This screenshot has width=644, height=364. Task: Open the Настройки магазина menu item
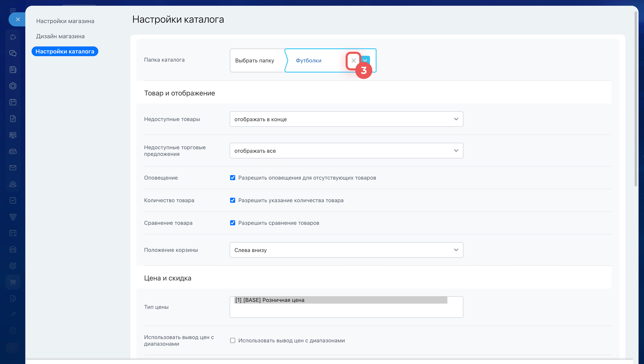65,21
